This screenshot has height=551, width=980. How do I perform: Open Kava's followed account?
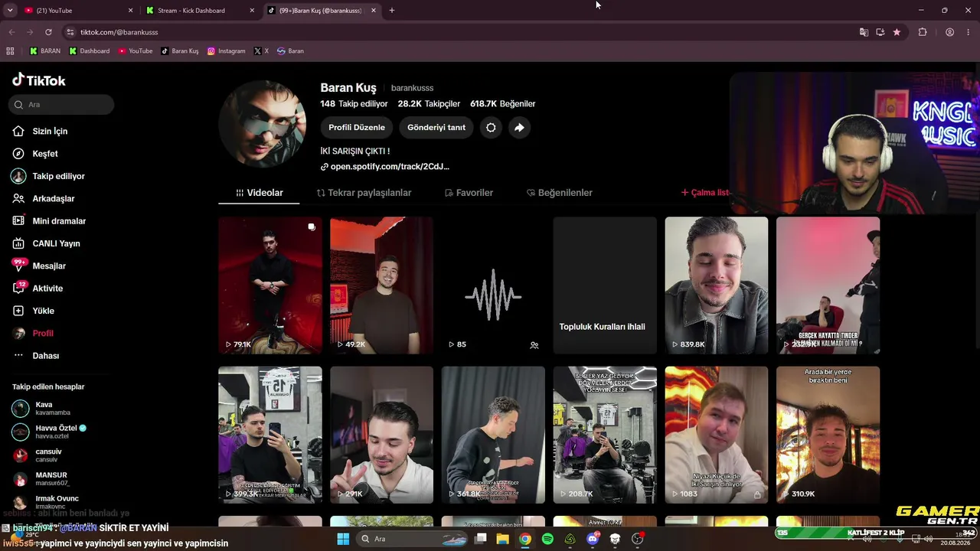point(42,408)
